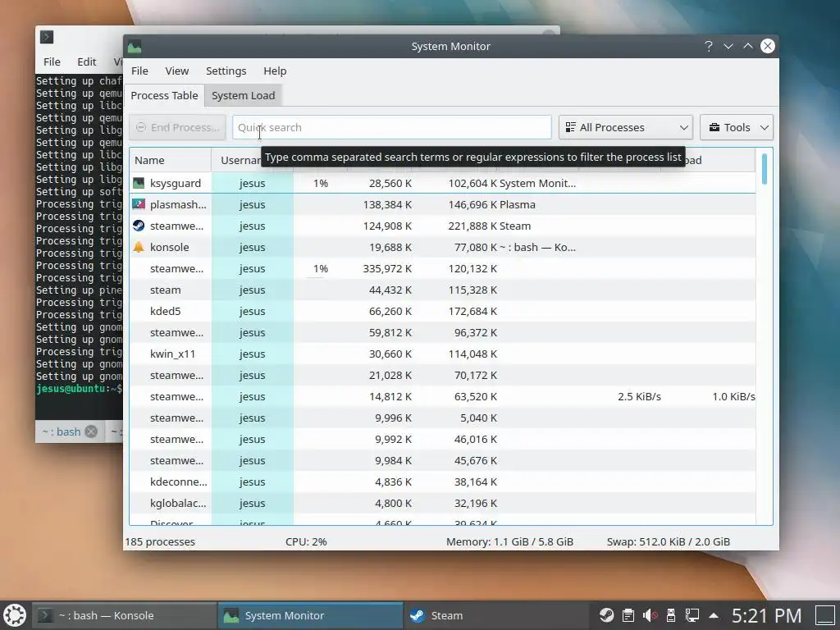
Task: Select the kded5 process
Action: click(166, 311)
